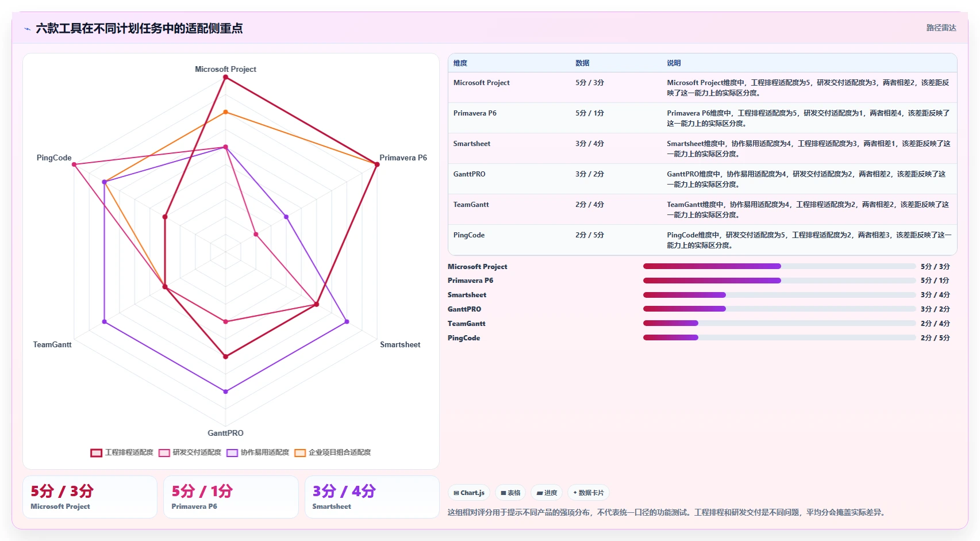Click the GanttPRO progress bar
This screenshot has width=980, height=541.
point(779,309)
